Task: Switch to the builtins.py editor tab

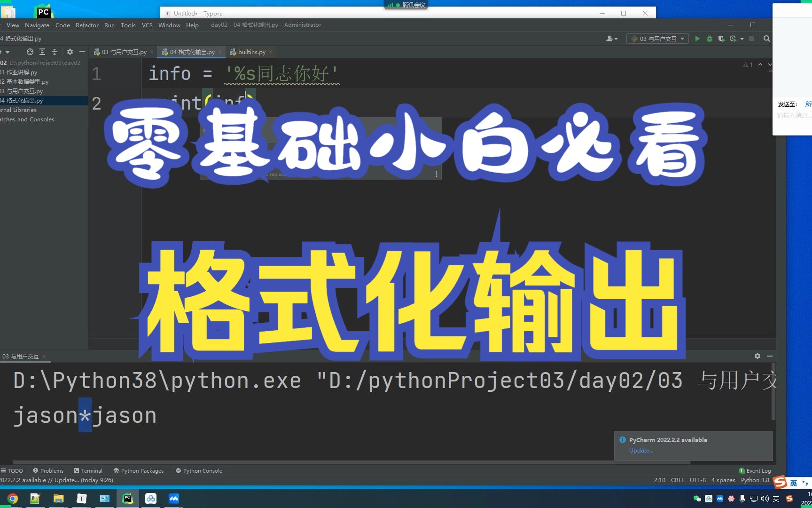Action: [x=251, y=52]
